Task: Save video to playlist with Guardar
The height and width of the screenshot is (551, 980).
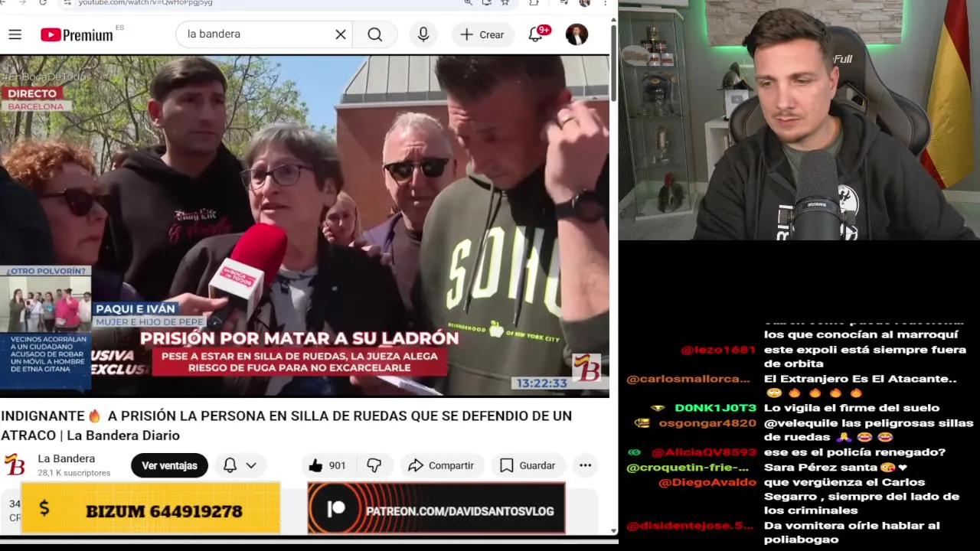Action: (528, 465)
